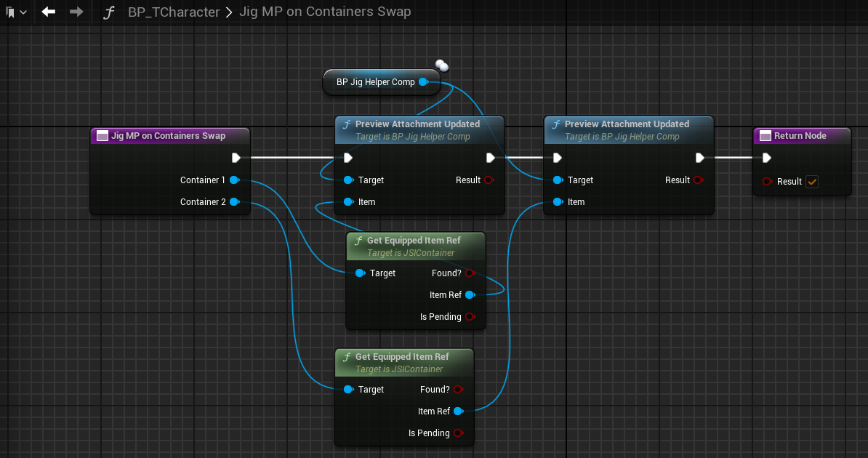
Task: Toggle the Result checkbox on Return Node
Action: [x=812, y=182]
